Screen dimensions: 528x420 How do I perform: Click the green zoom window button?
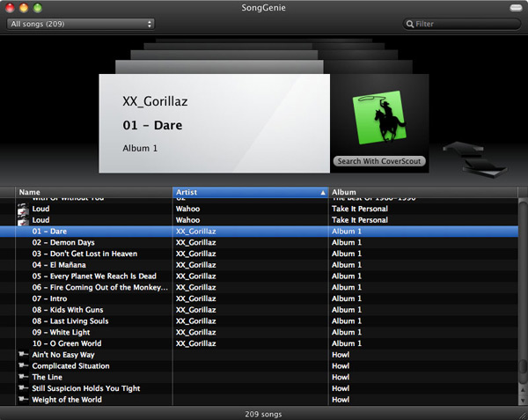38,8
